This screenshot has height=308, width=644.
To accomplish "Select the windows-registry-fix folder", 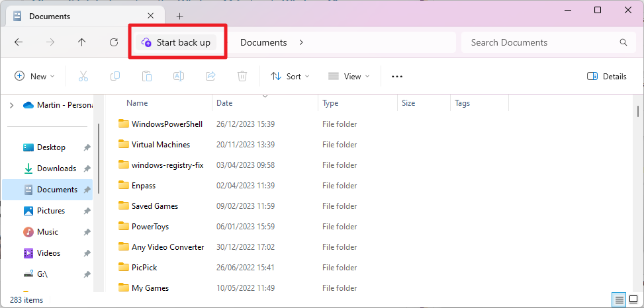I will click(167, 165).
